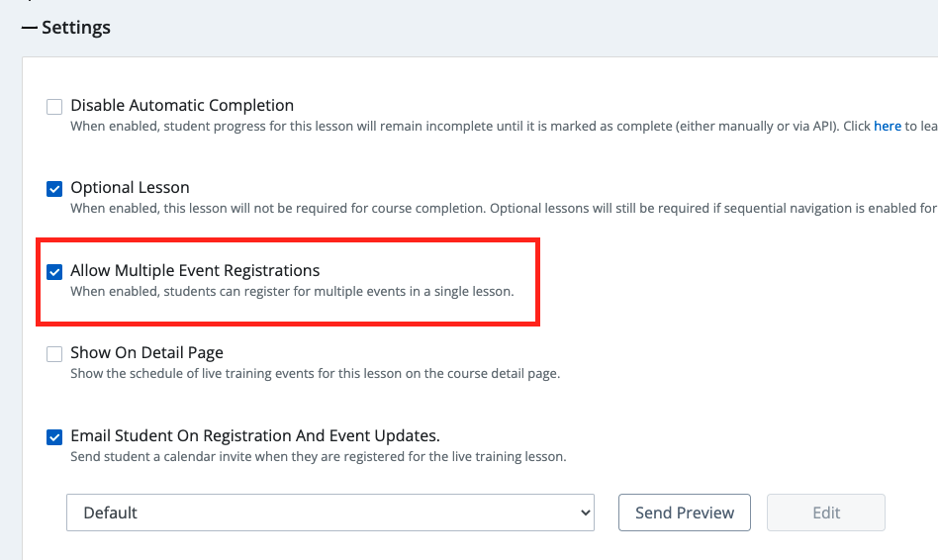The image size is (938, 560).
Task: Click the Show On Detail Page label
Action: pyautogui.click(x=146, y=352)
